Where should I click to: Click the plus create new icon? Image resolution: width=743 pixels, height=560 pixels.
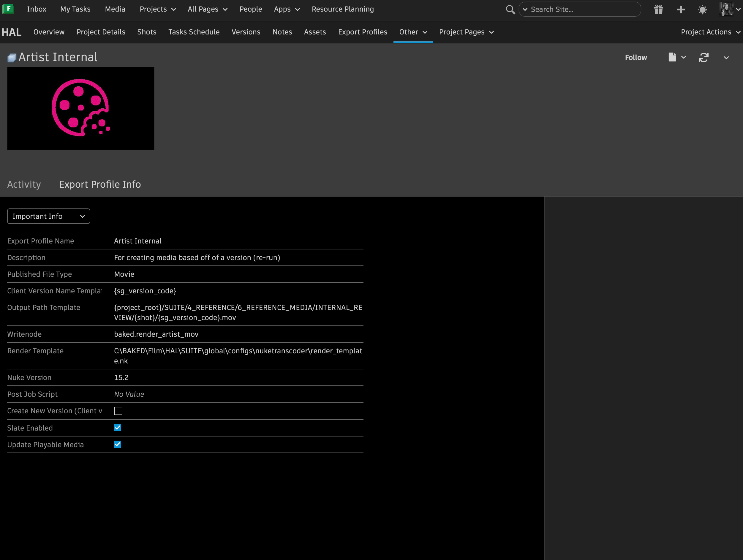tap(681, 10)
